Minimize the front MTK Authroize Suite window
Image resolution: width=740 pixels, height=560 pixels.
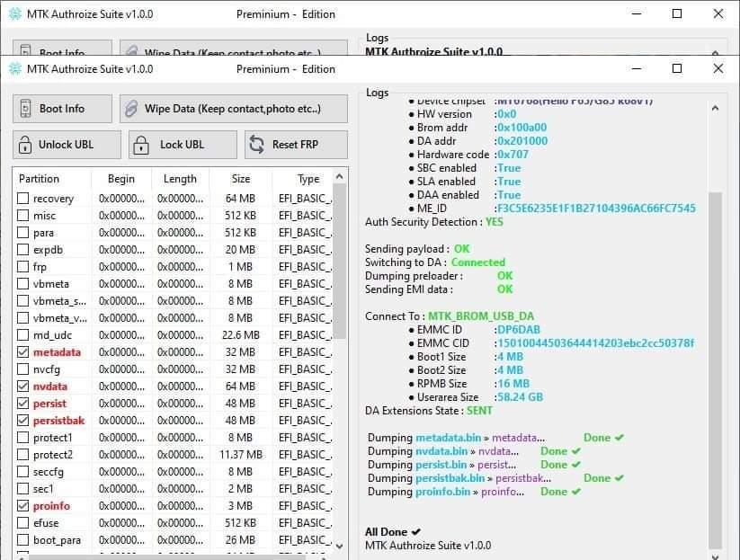637,68
